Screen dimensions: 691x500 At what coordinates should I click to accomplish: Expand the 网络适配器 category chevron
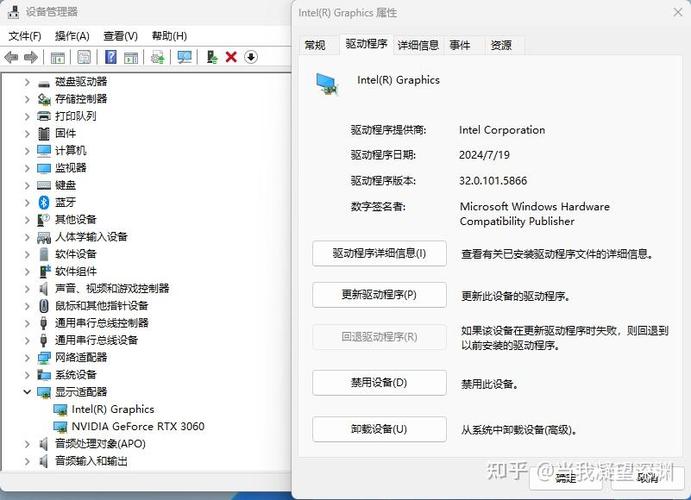point(27,358)
